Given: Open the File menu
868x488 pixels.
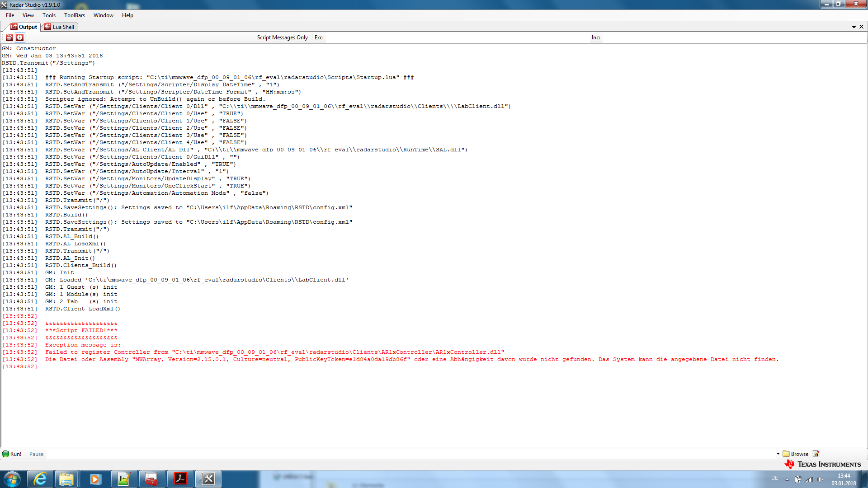Looking at the screenshot, I should [10, 15].
